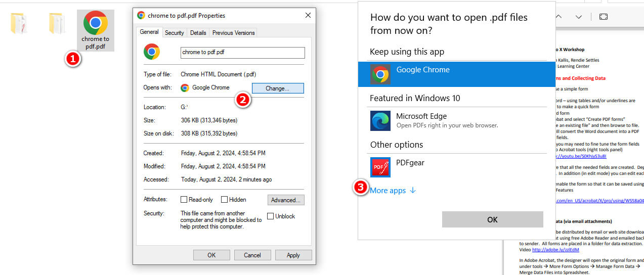The height and width of the screenshot is (275, 644).
Task: Switch to the Security tab
Action: (x=175, y=33)
